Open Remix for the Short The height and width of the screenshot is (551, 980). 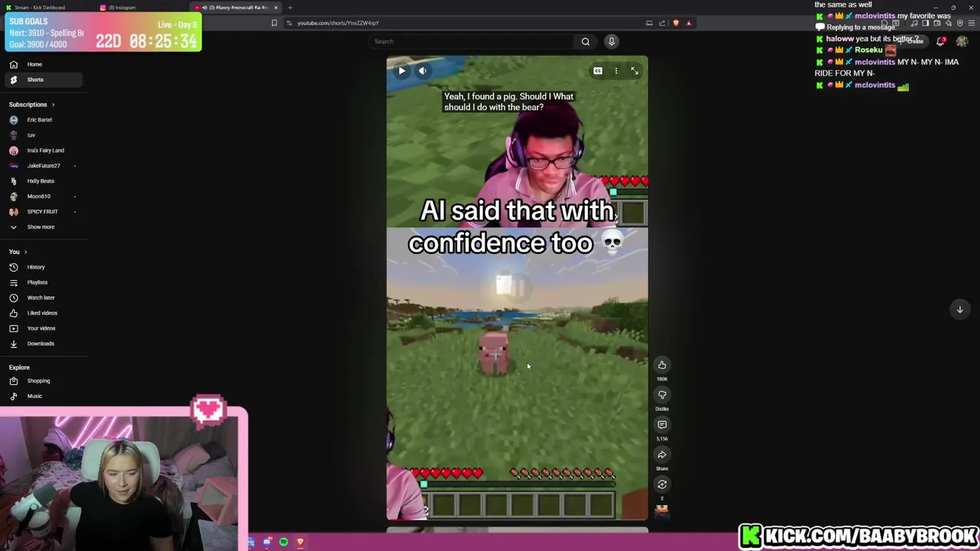click(x=662, y=484)
